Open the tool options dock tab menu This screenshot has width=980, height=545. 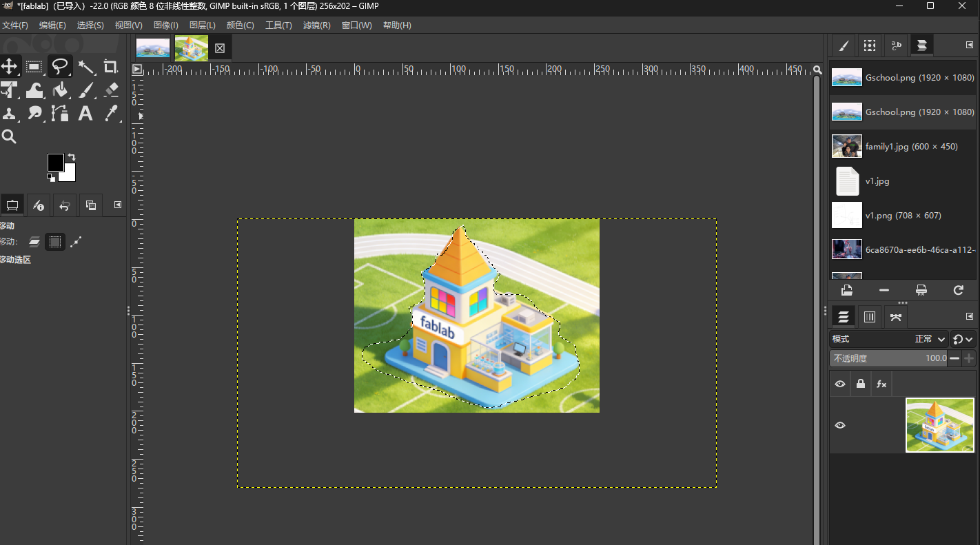coord(117,205)
